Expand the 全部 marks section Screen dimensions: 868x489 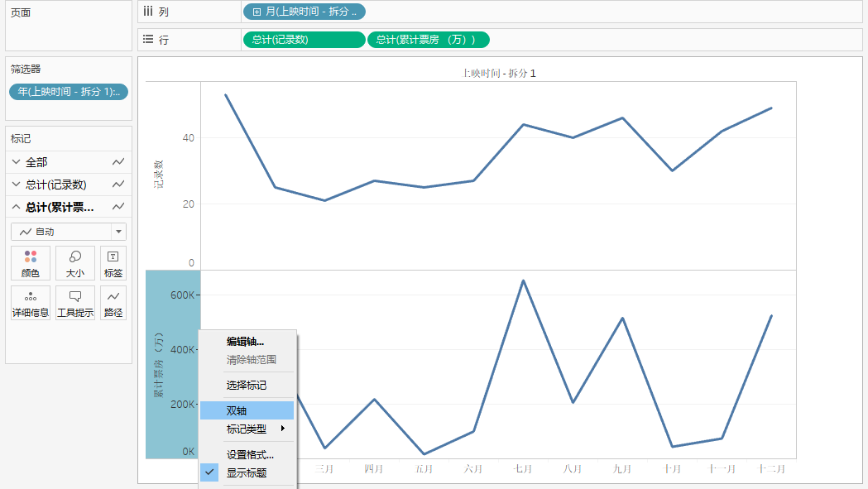(16, 162)
